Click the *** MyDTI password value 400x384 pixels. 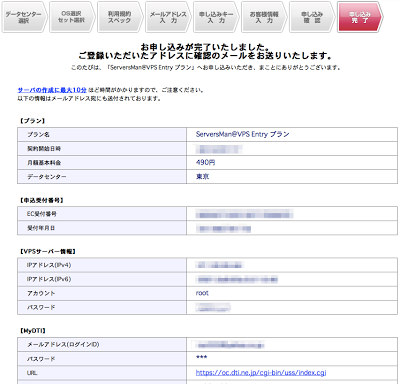click(202, 358)
